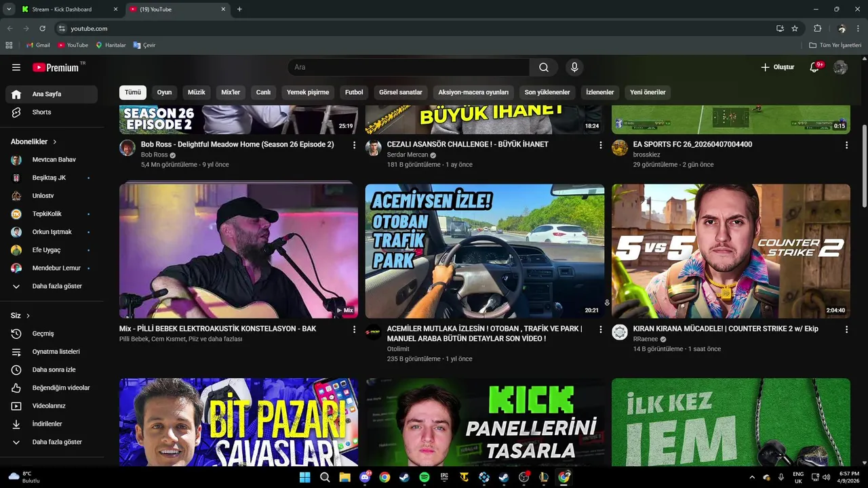Open the Bob Ross channel avatar
This screenshot has width=868, height=488.
[x=127, y=148]
